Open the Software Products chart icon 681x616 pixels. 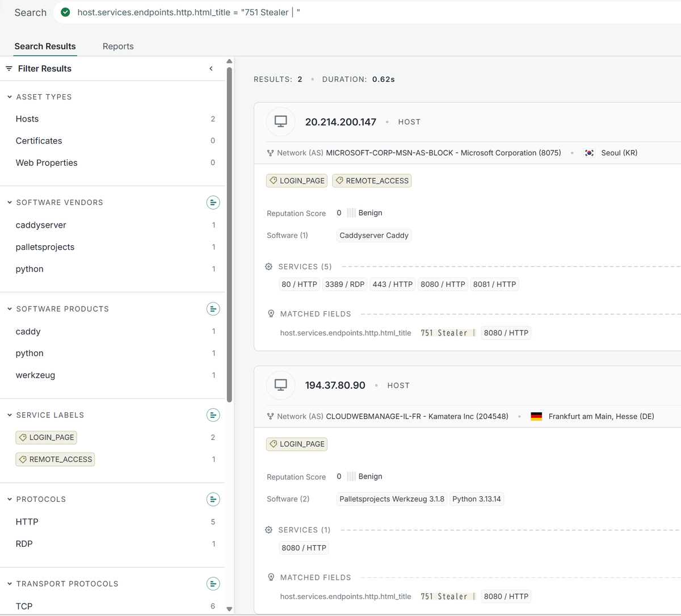pos(213,309)
